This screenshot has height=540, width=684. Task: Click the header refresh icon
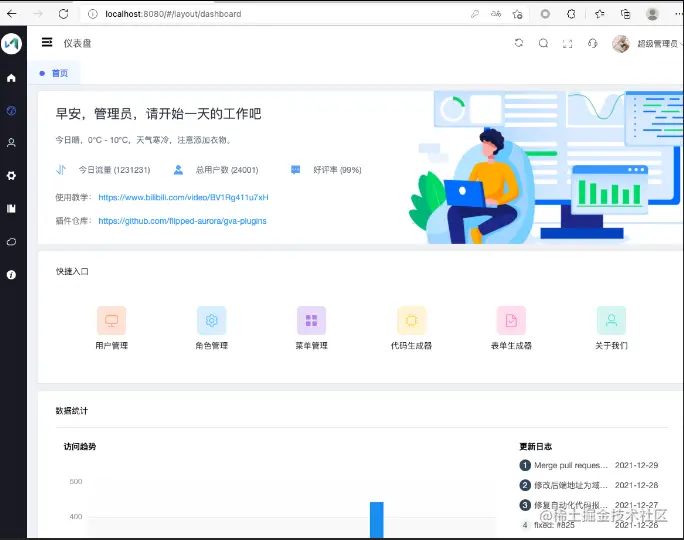(x=519, y=43)
